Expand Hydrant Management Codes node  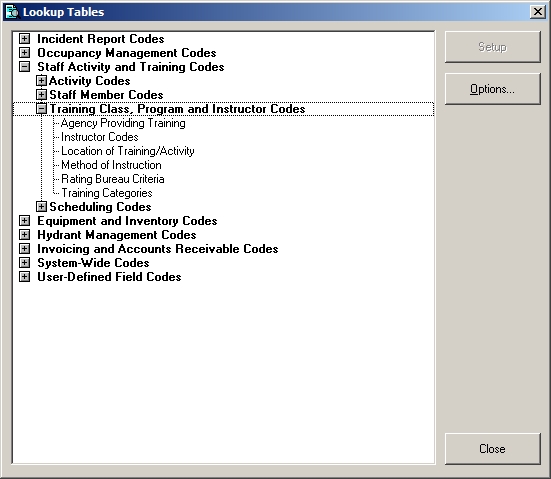pos(24,235)
